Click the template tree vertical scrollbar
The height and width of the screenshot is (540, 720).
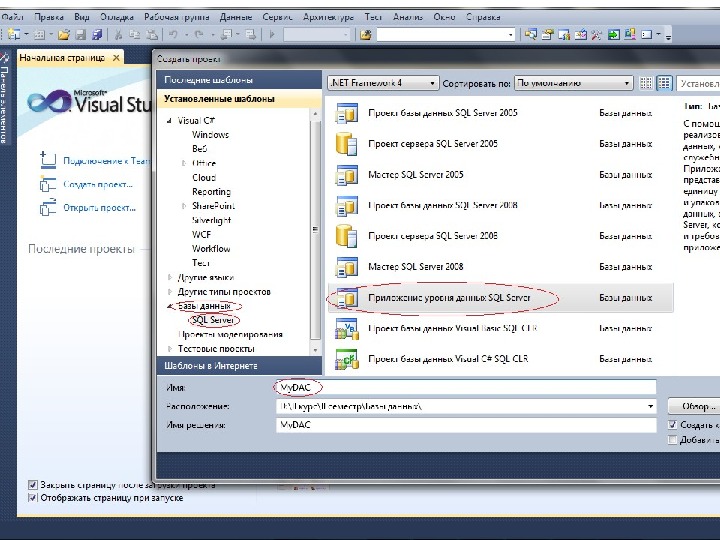tap(315, 231)
